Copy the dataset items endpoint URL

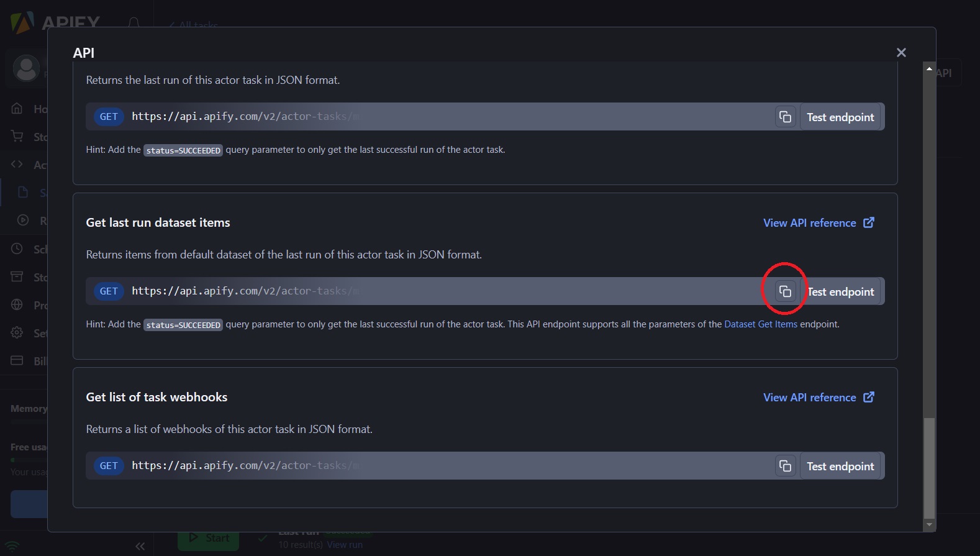tap(785, 291)
